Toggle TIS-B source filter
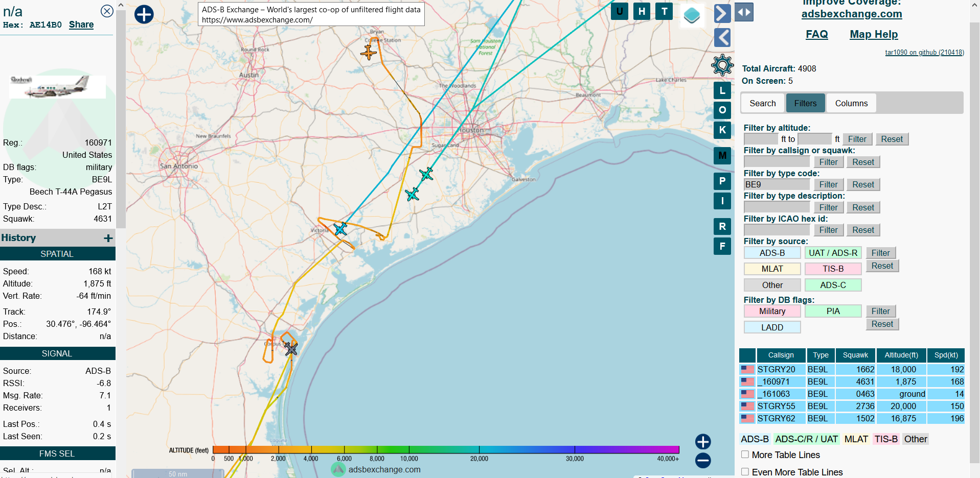 tap(833, 269)
